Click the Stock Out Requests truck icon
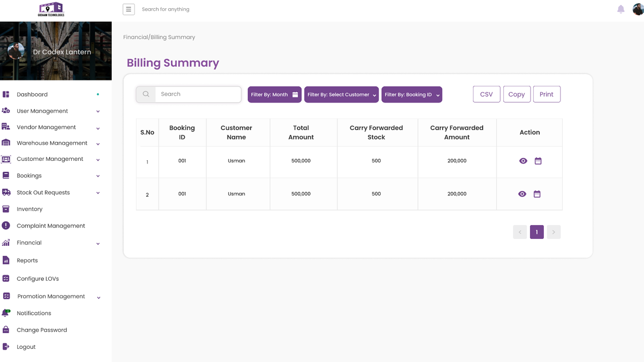Viewport: 644px width, 362px height. (6, 192)
